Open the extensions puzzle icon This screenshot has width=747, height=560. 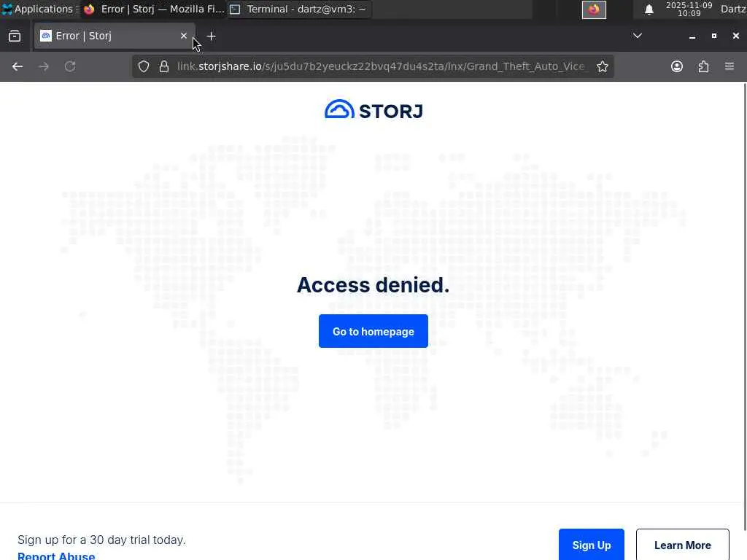704,66
